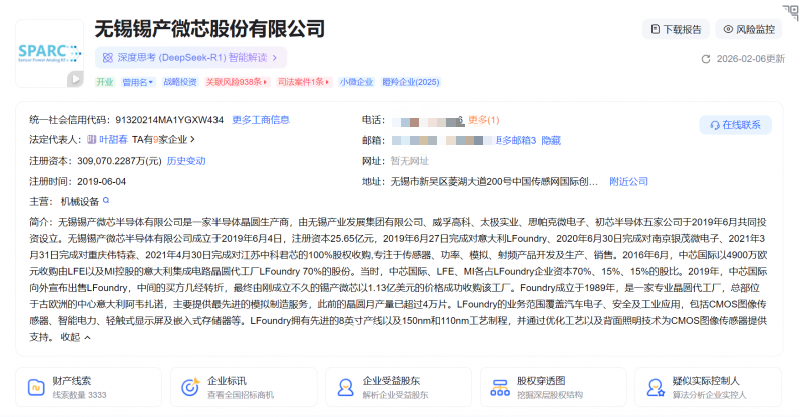The image size is (800, 417).
Task: Click the DeepSeek brain icon
Action: tap(108, 58)
